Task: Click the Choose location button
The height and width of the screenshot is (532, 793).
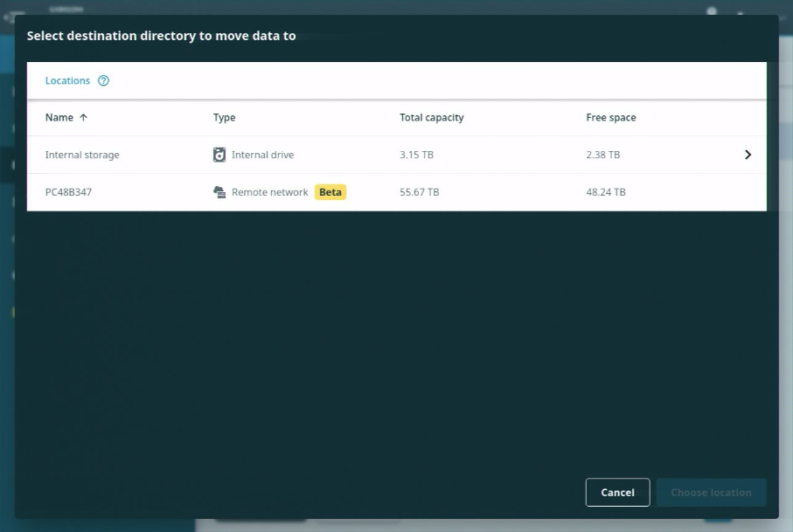Action: pos(711,492)
